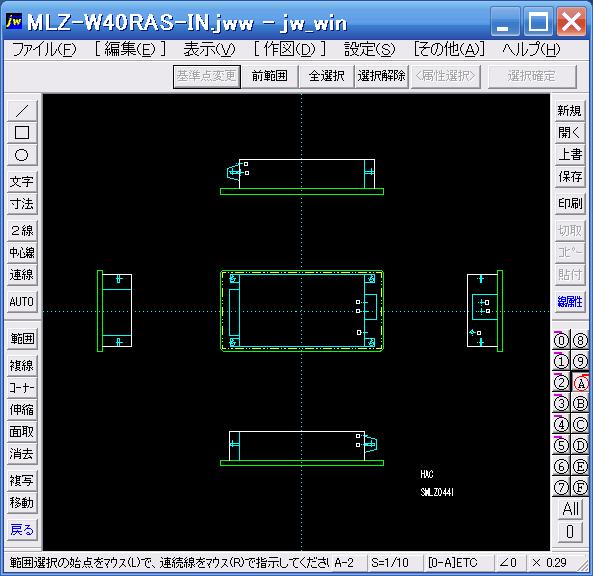
Task: Pick the 面取 chamfer tool
Action: point(22,432)
